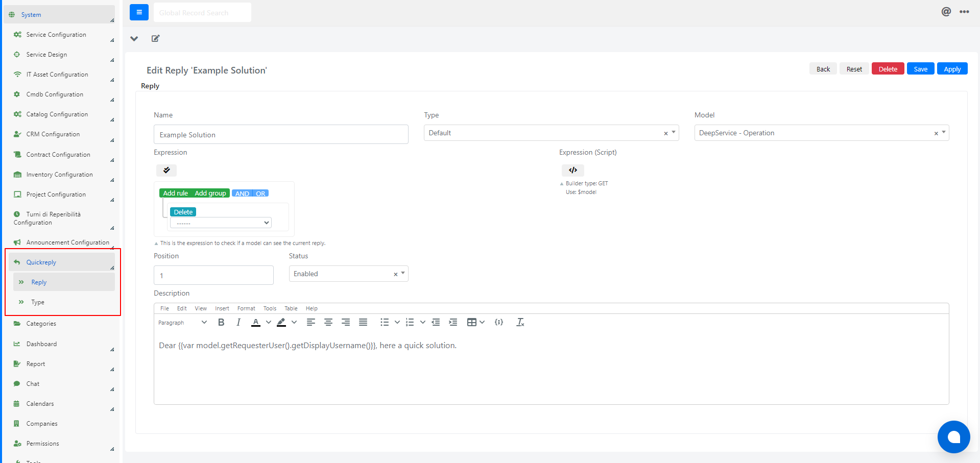The width and height of the screenshot is (980, 463).
Task: Collapse the header chevron above the form
Action: pos(134,38)
